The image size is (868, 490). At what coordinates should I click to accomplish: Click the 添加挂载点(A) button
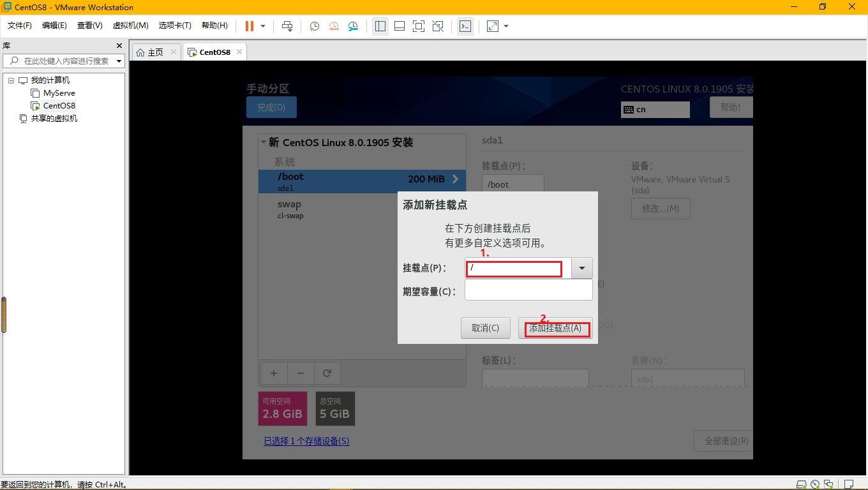click(x=555, y=328)
